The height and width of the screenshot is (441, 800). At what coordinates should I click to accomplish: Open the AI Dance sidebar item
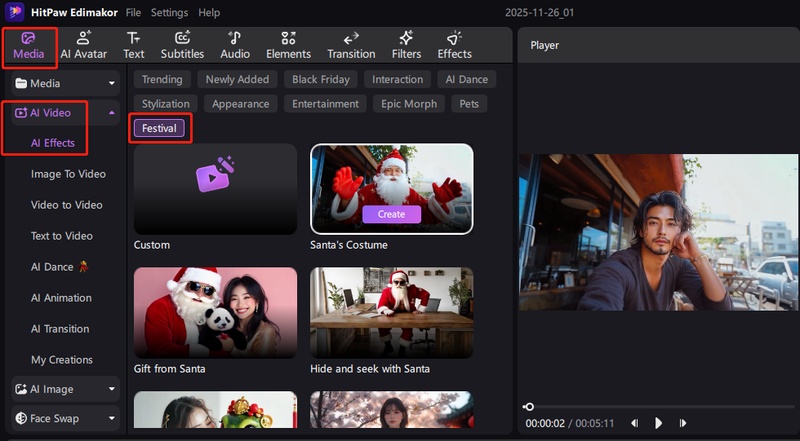pos(60,267)
